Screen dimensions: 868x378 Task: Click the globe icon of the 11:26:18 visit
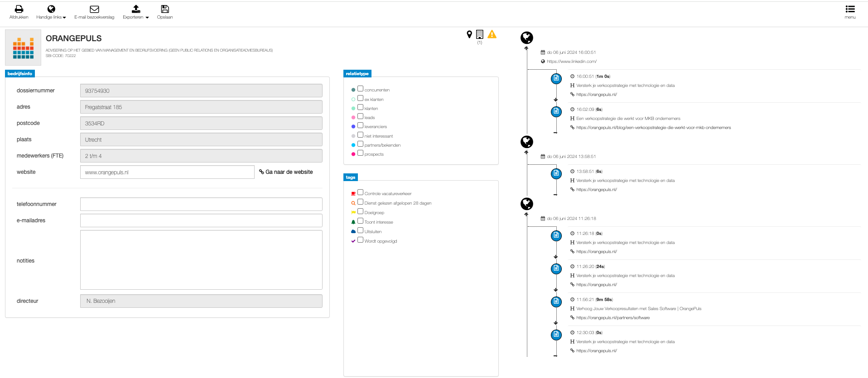[526, 204]
